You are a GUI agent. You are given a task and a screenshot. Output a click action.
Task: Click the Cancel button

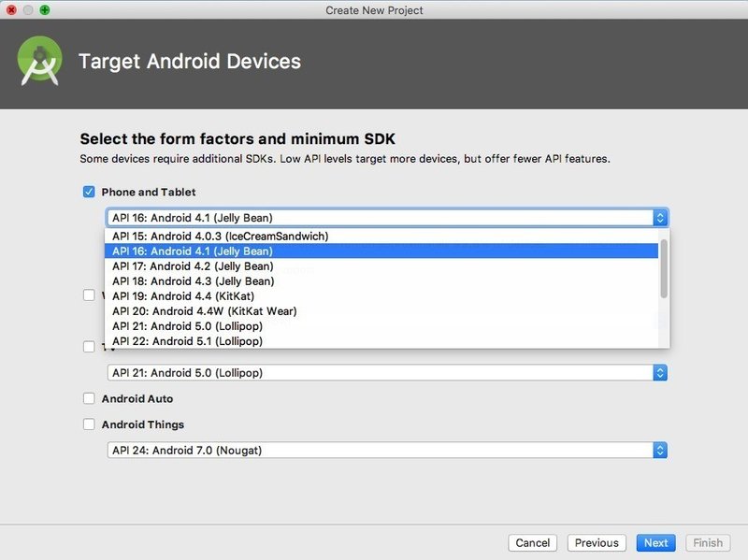click(x=532, y=543)
